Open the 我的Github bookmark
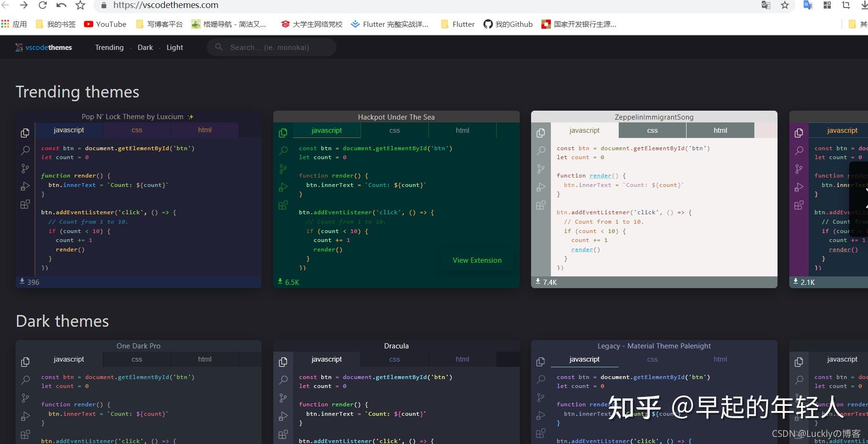 (x=508, y=24)
